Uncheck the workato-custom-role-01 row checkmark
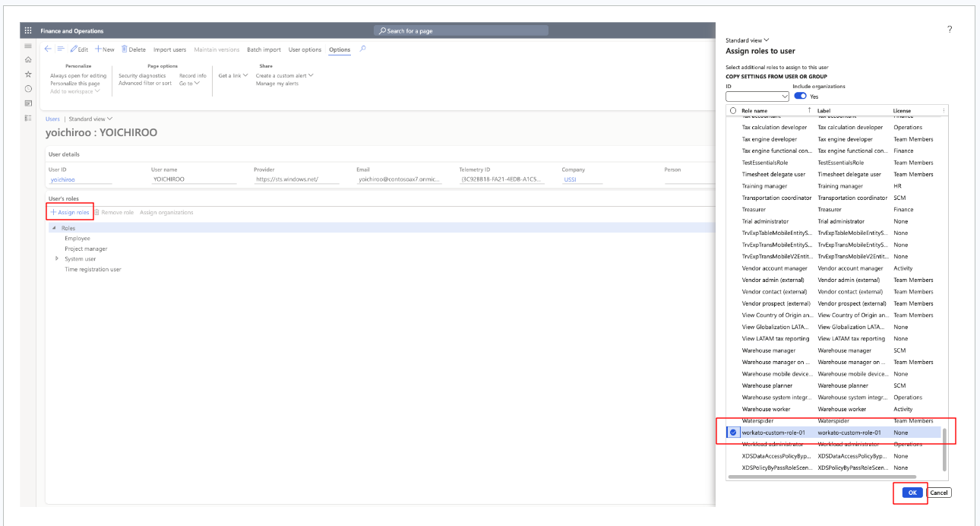 point(733,433)
